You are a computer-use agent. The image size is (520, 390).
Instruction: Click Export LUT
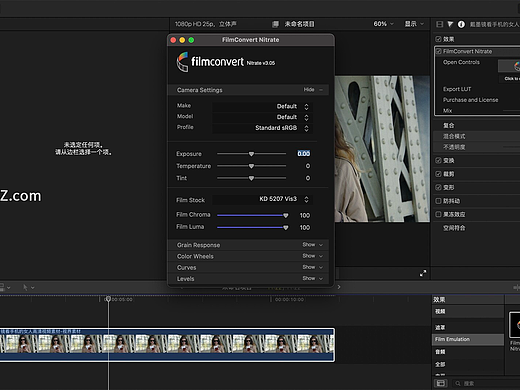[x=457, y=89]
